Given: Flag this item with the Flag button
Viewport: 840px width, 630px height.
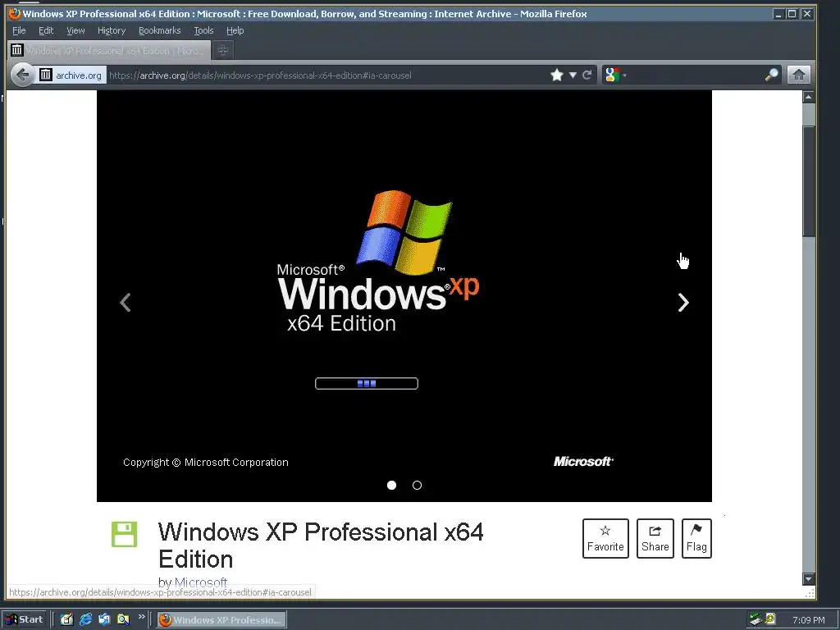Looking at the screenshot, I should click(696, 538).
